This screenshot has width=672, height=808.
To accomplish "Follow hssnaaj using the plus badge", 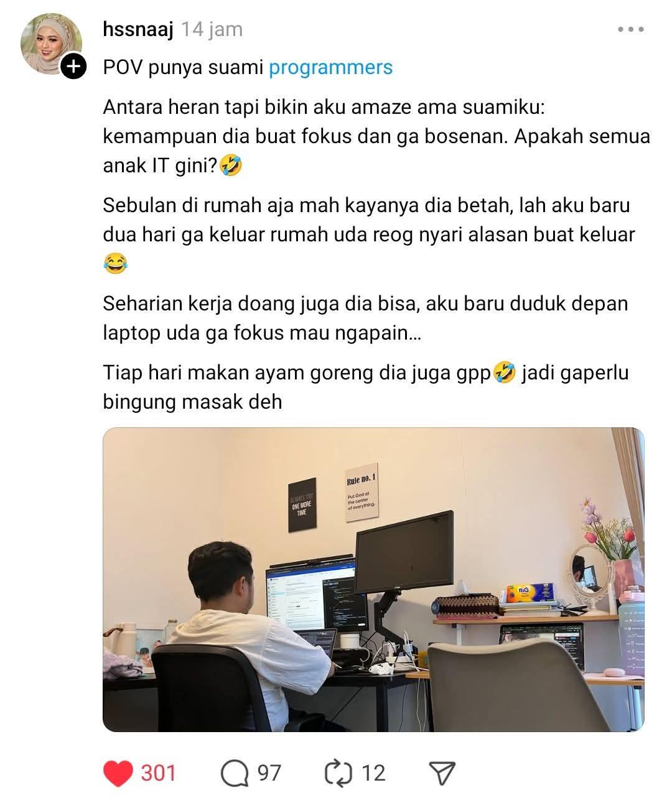I will pos(73,67).
